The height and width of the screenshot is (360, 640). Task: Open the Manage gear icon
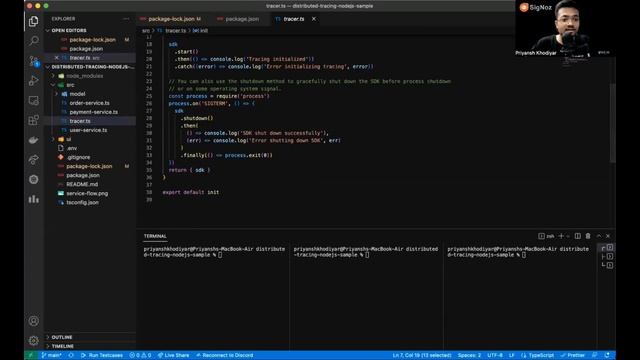coord(34,340)
